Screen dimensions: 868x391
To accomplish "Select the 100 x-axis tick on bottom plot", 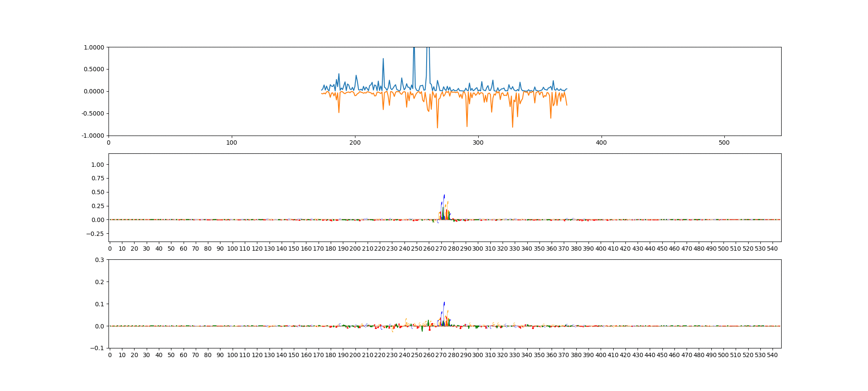I will coord(233,355).
